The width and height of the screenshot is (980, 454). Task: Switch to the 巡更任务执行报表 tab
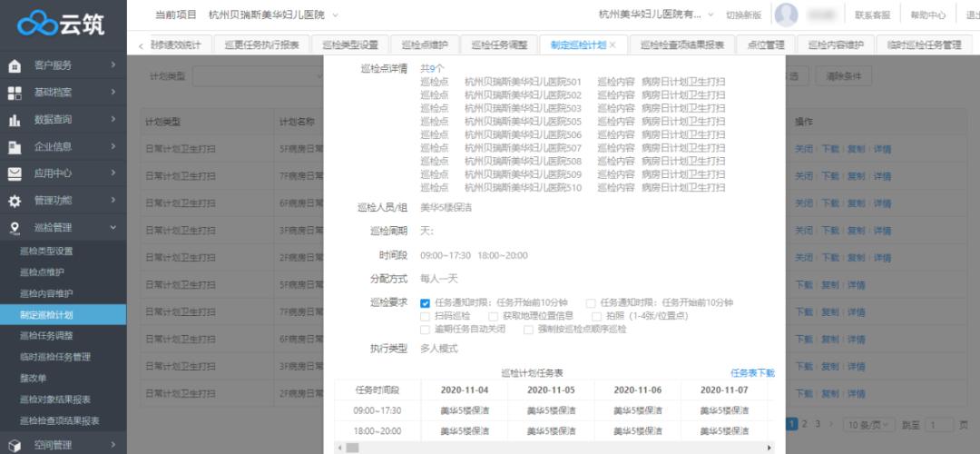[262, 45]
